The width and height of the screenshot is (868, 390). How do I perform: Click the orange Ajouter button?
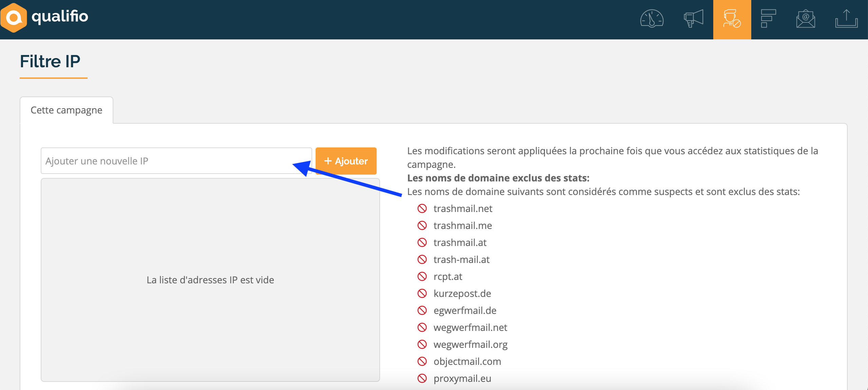(x=346, y=161)
